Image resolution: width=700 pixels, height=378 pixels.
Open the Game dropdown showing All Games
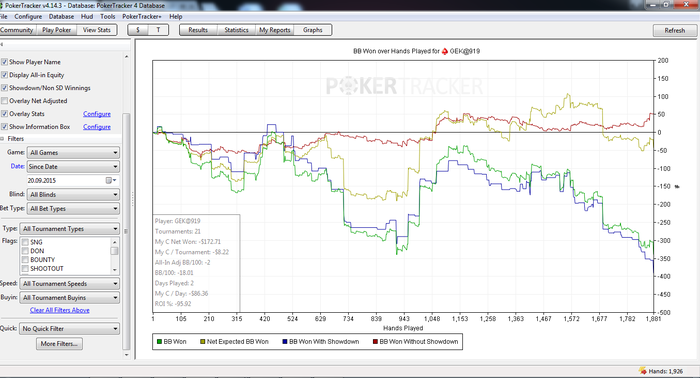[73, 153]
